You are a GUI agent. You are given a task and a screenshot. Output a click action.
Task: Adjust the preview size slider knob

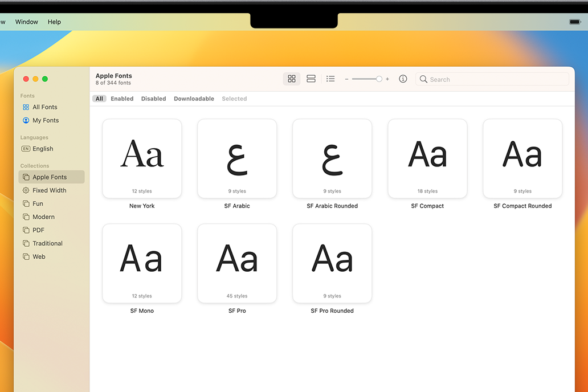379,79
